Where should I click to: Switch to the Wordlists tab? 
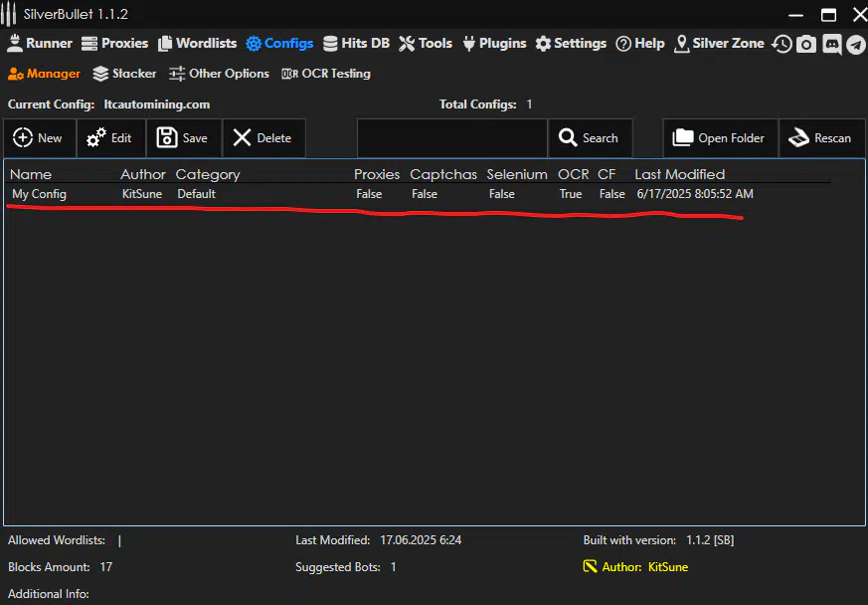pyautogui.click(x=197, y=43)
